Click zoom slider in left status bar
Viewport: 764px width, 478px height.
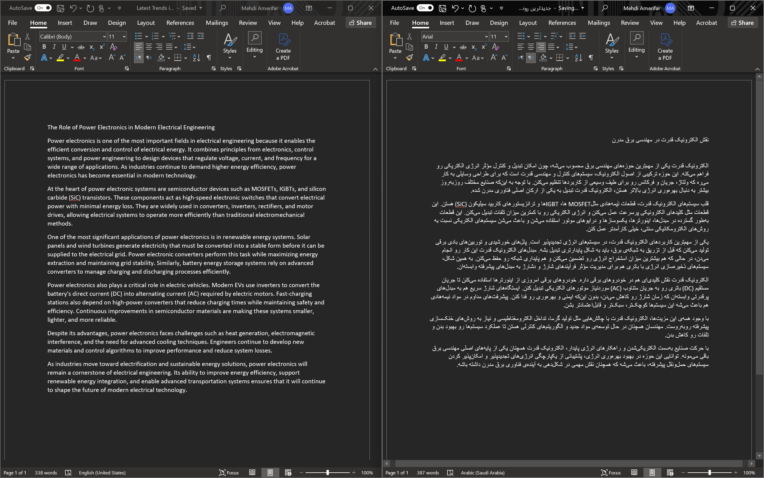[327, 473]
